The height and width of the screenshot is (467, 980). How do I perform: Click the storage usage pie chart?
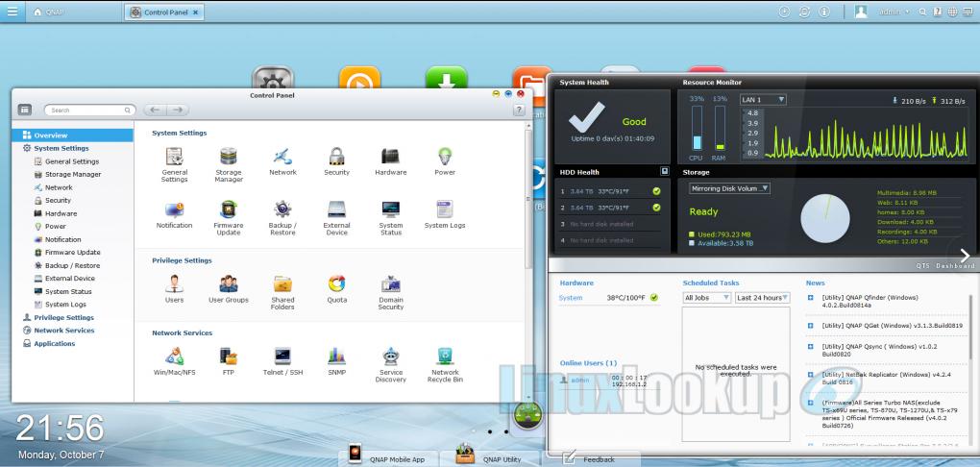click(825, 217)
